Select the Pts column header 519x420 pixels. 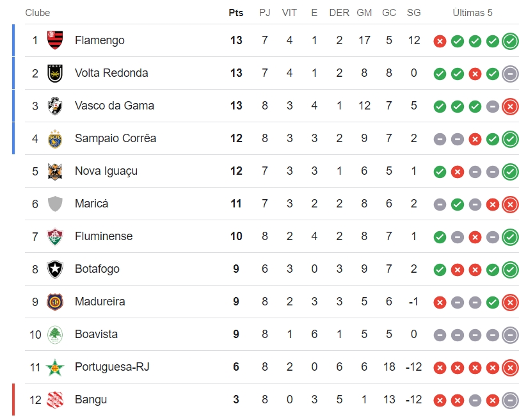click(x=236, y=13)
